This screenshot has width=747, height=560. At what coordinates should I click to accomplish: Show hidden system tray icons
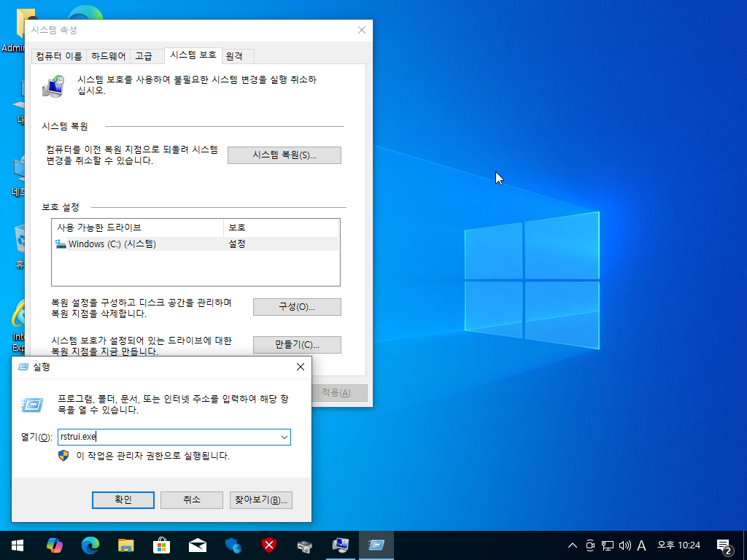tap(573, 545)
